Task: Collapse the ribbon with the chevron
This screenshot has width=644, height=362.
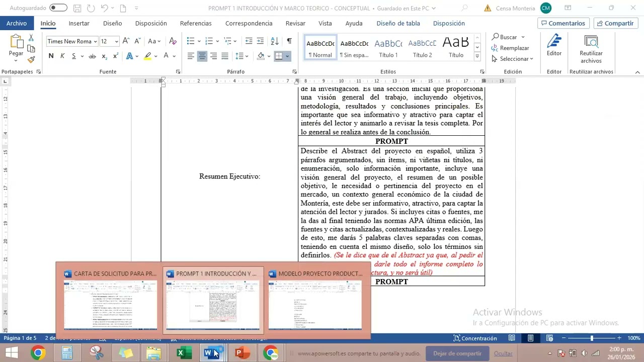Action: 637,72
